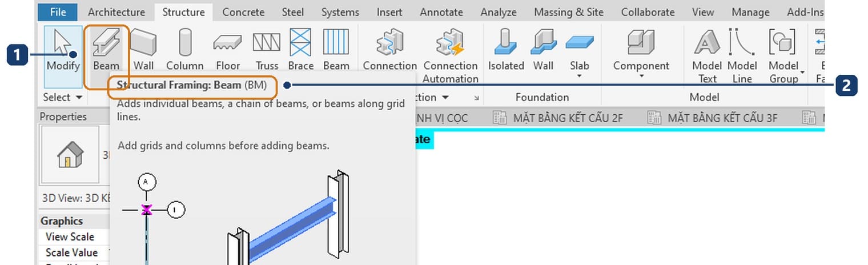
Task: Switch to the Steel ribbon tab
Action: pos(292,11)
